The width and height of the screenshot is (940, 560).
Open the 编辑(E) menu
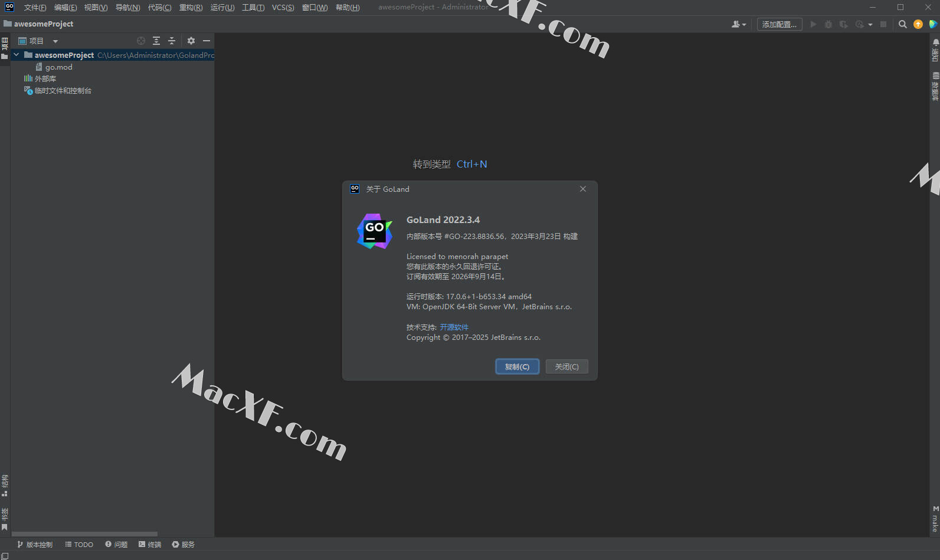pos(65,8)
